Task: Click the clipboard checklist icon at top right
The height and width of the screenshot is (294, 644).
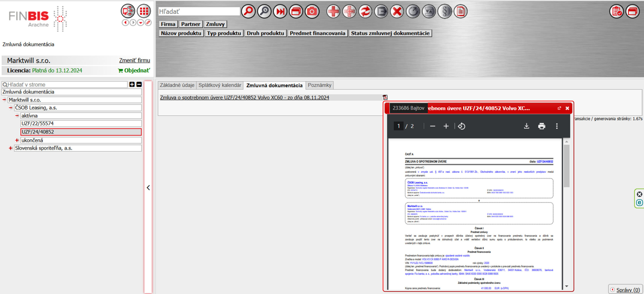Action: pos(617,11)
